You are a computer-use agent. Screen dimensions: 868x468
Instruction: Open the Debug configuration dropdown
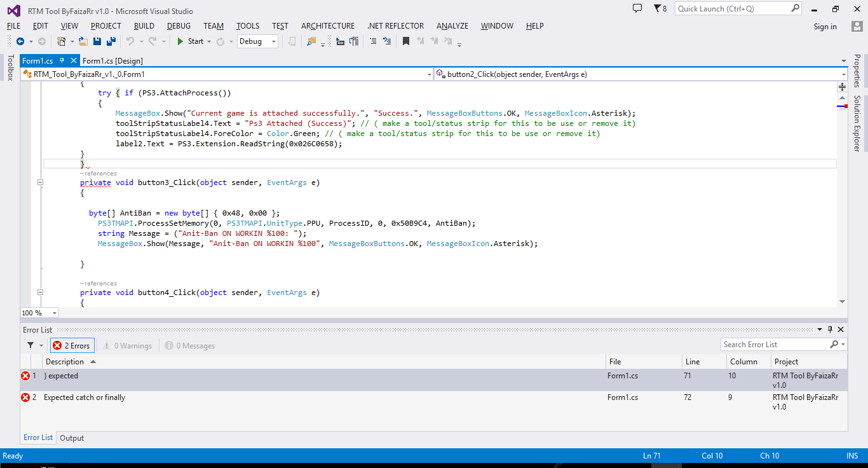click(257, 41)
